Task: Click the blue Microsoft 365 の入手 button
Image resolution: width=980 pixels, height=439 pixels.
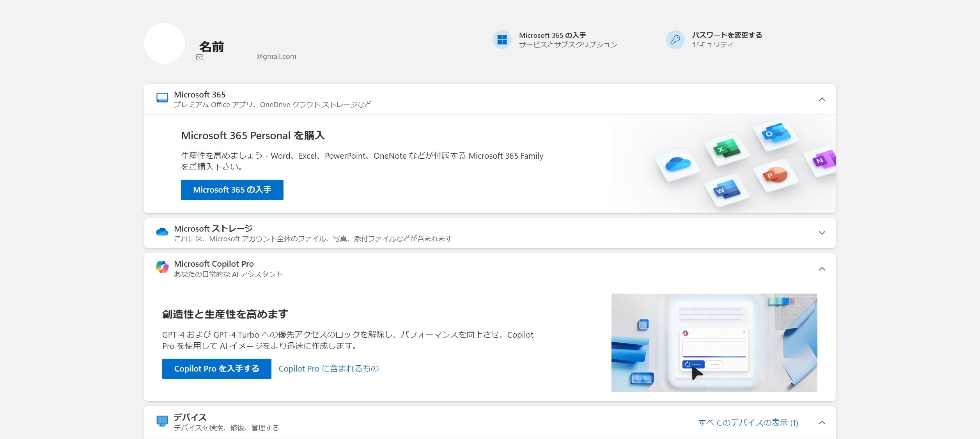Action: pos(232,190)
